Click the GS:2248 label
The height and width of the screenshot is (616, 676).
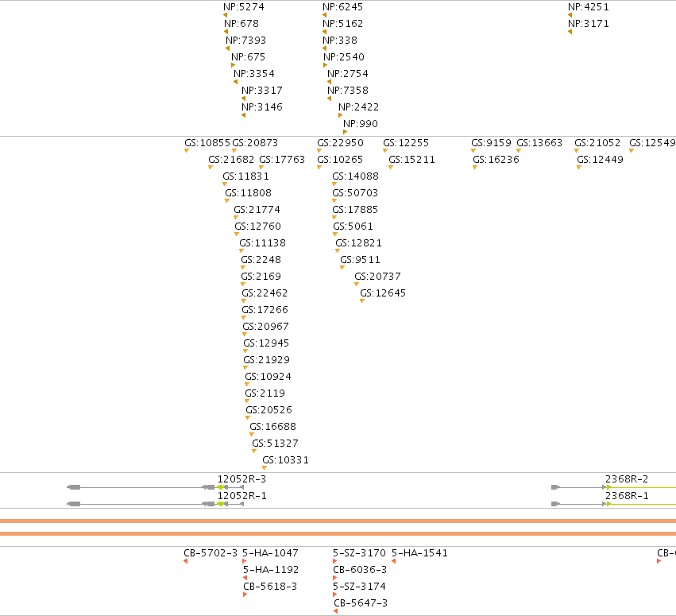(x=261, y=260)
